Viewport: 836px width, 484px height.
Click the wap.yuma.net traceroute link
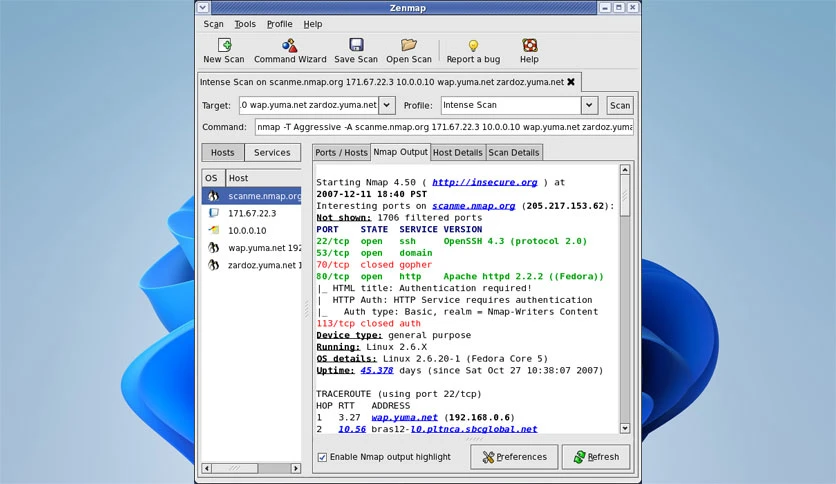[x=404, y=417]
